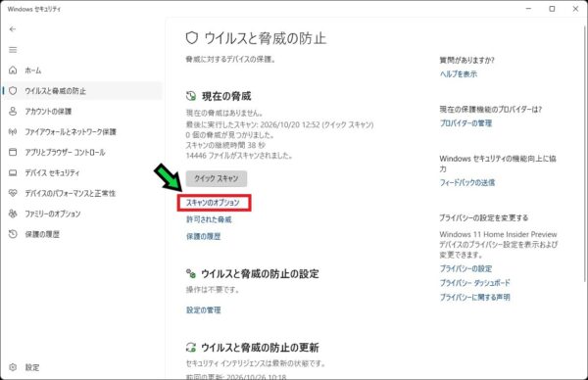Image resolution: width=588 pixels, height=380 pixels.
Task: Open 設定 at sidebar bottom
Action: click(x=82, y=367)
